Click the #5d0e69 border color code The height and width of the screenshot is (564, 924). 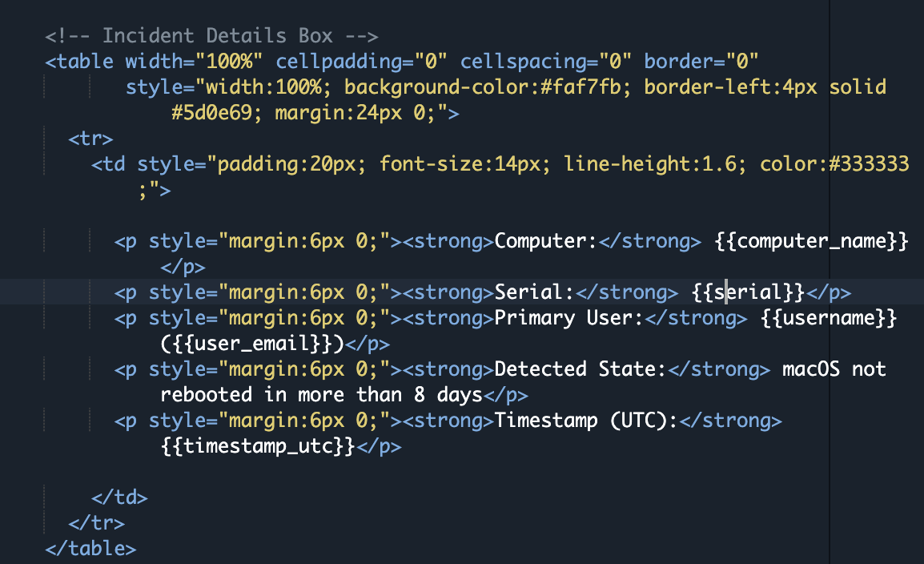click(211, 113)
